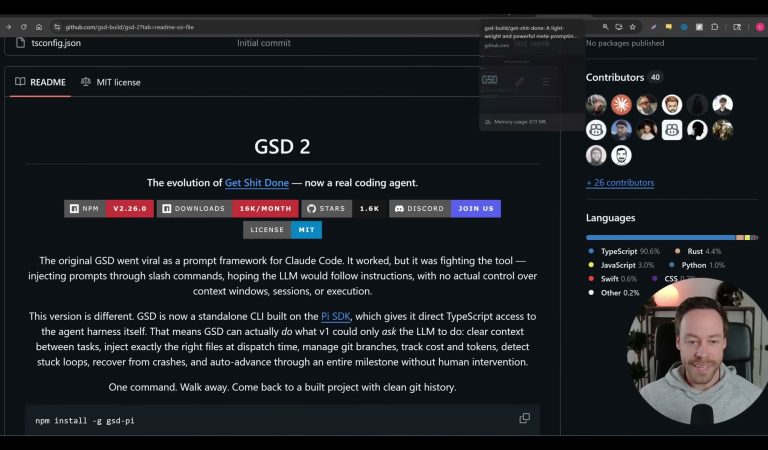Click the blue TypeScript segment of the language bar
768x450 pixels.
click(x=661, y=237)
